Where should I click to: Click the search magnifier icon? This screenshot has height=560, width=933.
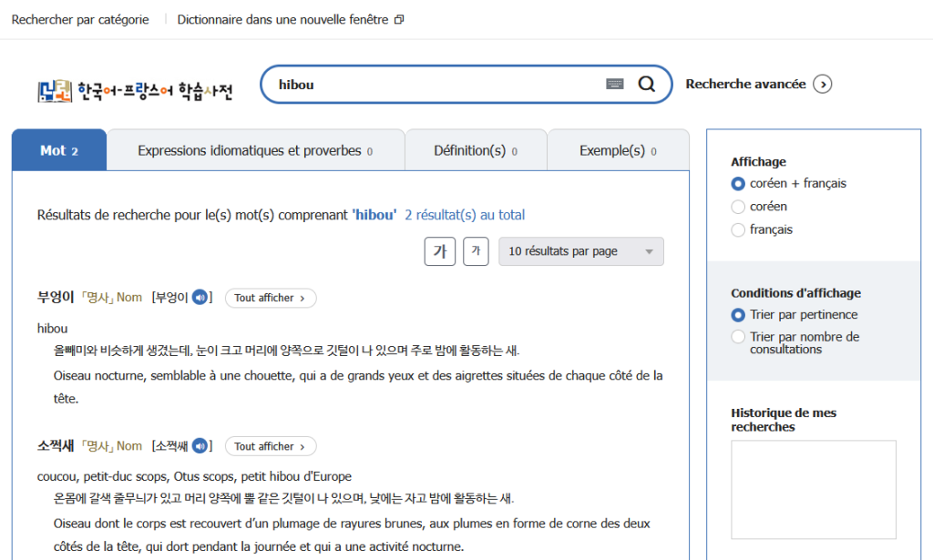pyautogui.click(x=646, y=85)
